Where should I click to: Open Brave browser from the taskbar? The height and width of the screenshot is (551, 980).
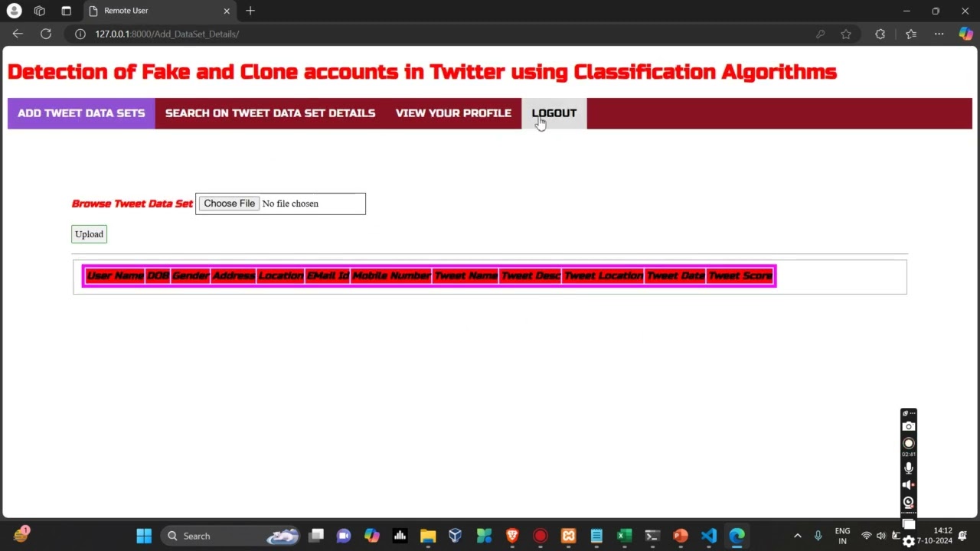click(x=512, y=536)
